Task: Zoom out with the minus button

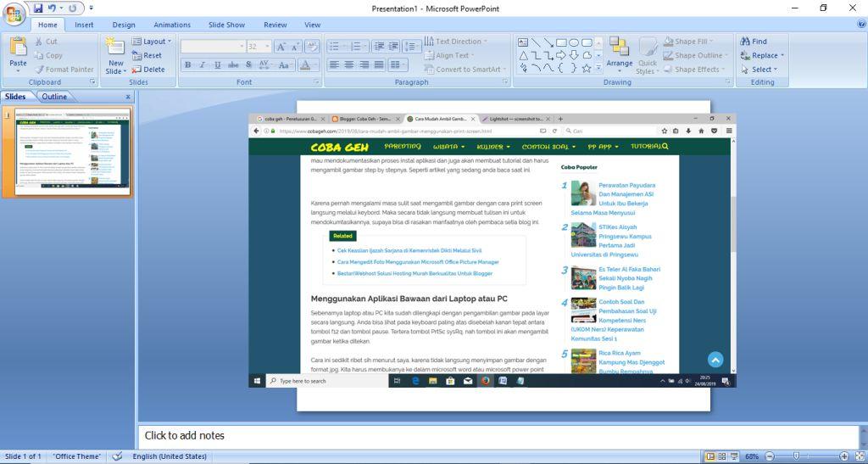Action: coord(770,457)
